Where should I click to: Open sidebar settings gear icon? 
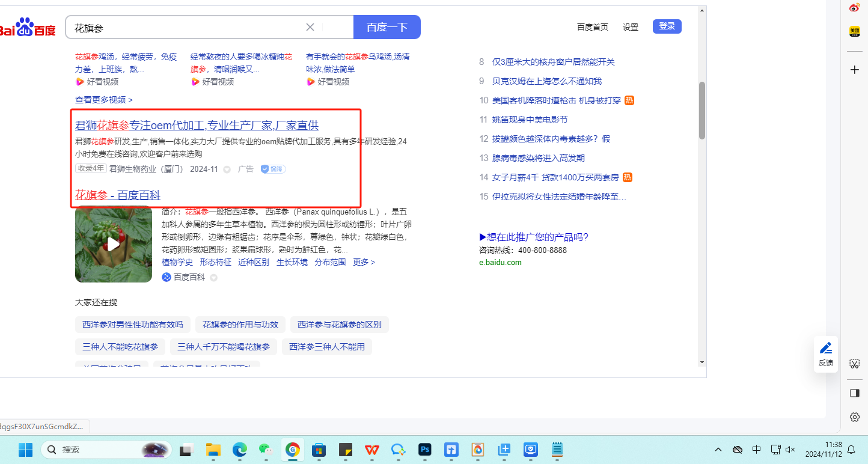(x=854, y=417)
